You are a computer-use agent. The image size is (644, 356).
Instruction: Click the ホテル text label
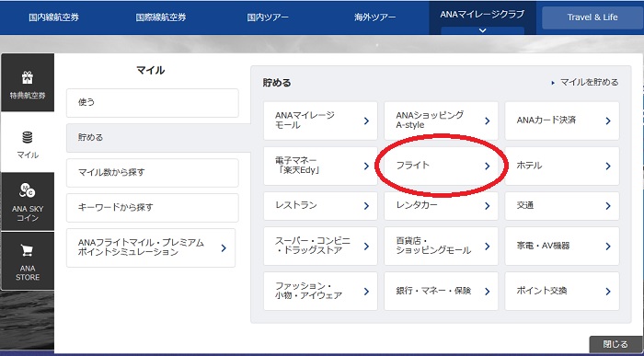pos(529,166)
